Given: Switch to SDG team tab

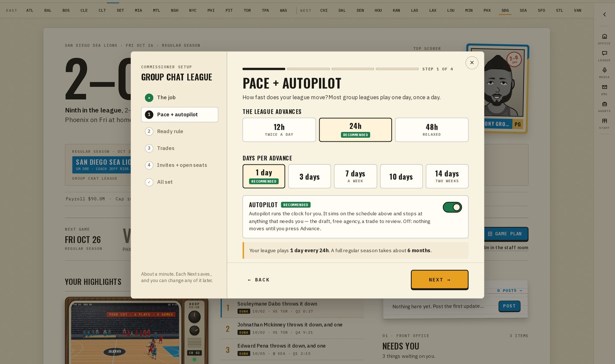Looking at the screenshot, I should coord(505,10).
